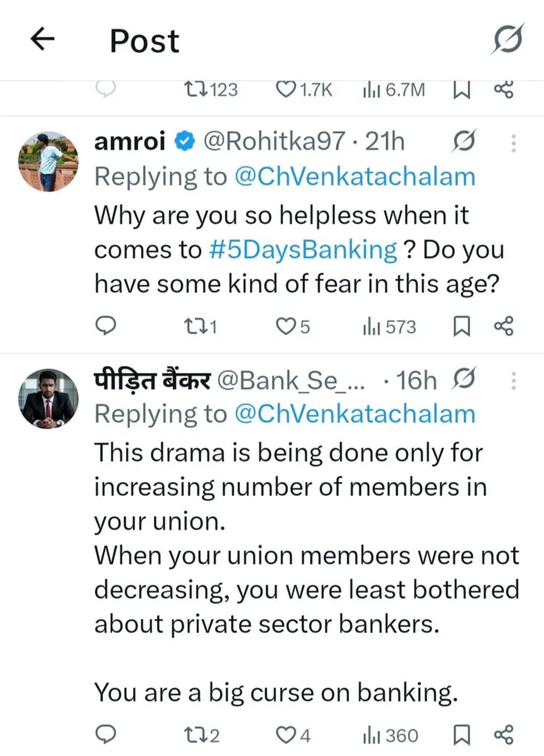Bookmark amroi's reply

461,326
